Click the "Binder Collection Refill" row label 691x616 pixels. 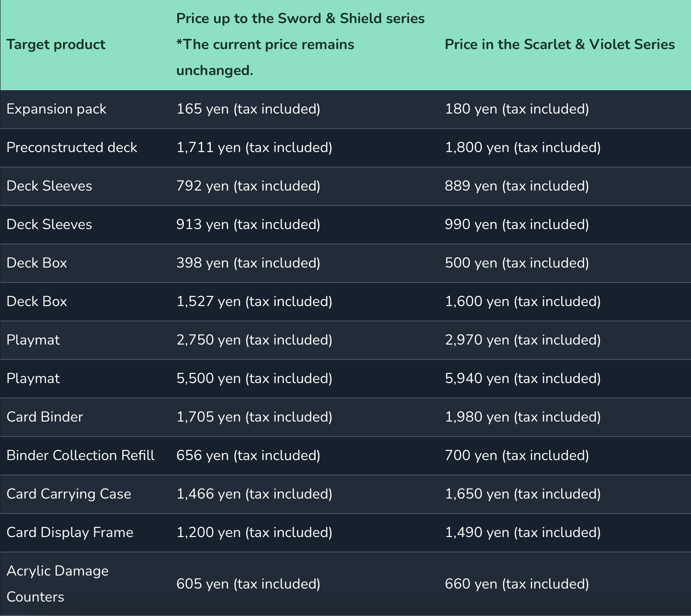[x=80, y=455]
